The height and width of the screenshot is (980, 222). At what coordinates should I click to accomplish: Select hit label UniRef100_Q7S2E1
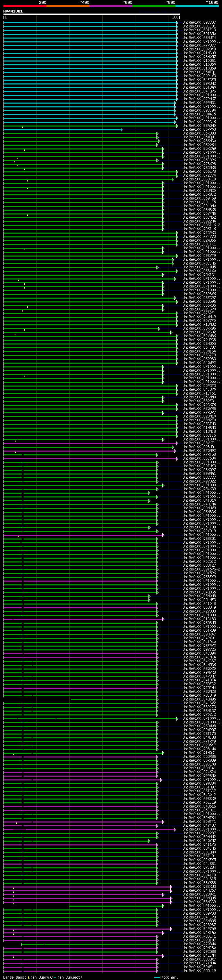tap(199, 313)
